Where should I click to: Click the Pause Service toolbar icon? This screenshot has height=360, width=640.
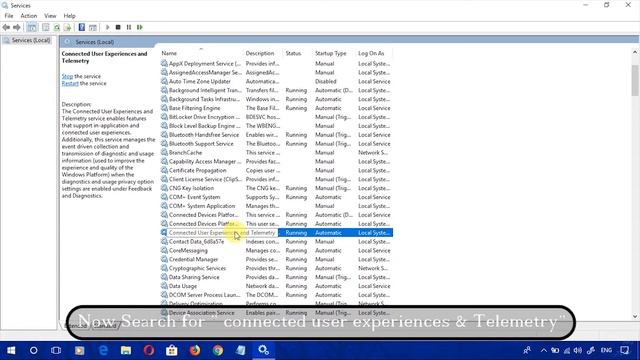point(129,27)
